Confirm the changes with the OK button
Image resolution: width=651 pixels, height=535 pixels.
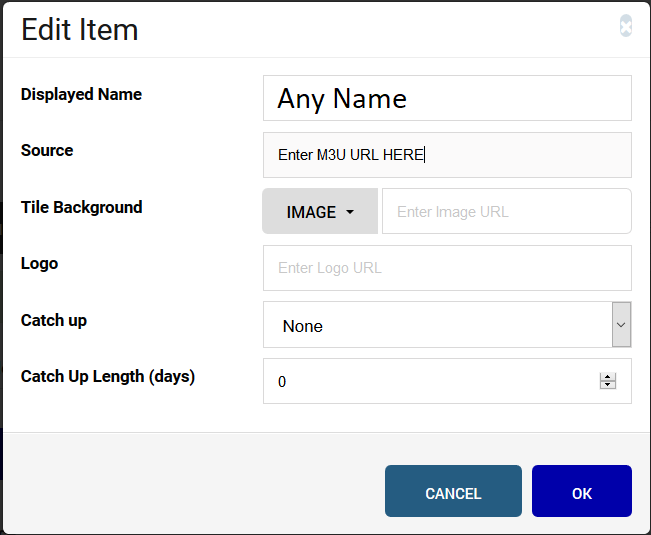point(582,491)
